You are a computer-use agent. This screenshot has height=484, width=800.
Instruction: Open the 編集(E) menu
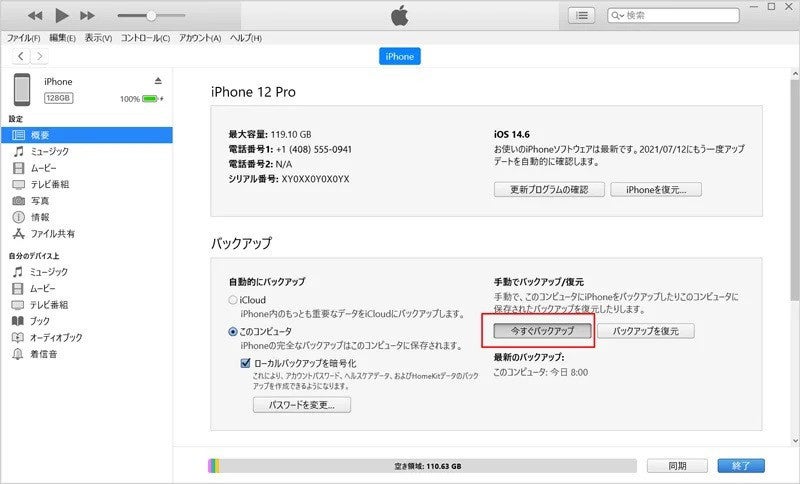pos(62,38)
